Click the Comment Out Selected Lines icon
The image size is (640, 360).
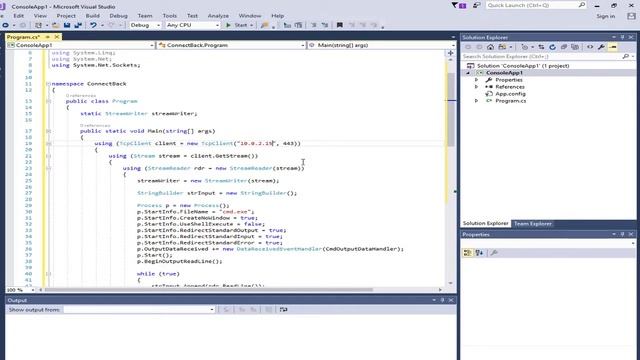pyautogui.click(x=314, y=25)
